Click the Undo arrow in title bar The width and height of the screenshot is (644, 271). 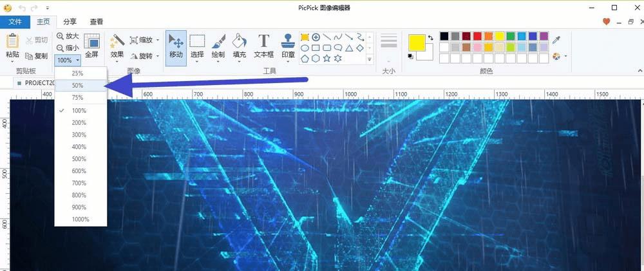22,8
